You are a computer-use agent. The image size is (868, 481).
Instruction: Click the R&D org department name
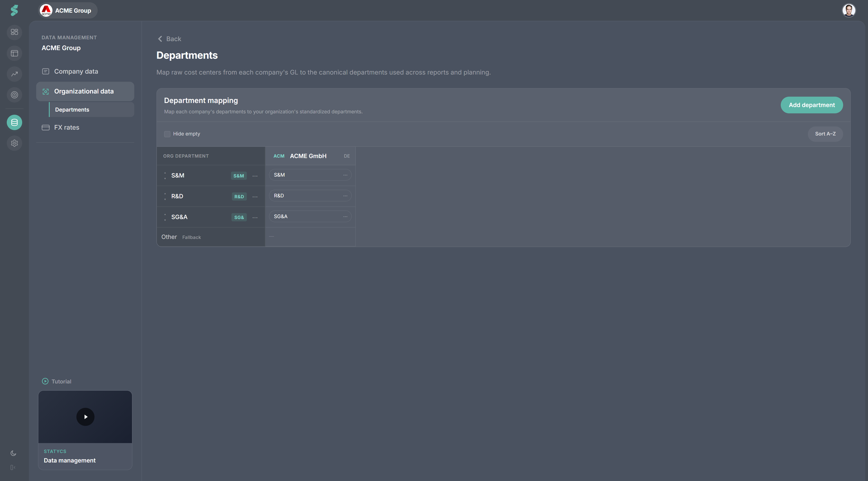[177, 196]
